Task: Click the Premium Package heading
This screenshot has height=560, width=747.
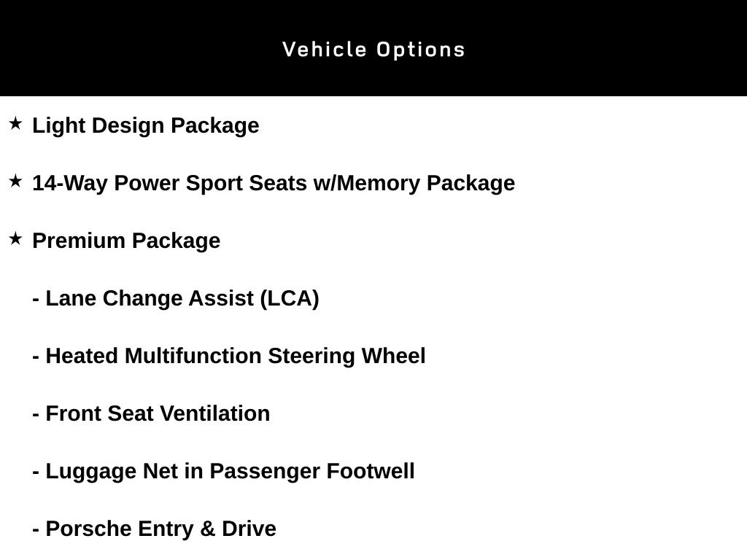Action: coord(126,241)
